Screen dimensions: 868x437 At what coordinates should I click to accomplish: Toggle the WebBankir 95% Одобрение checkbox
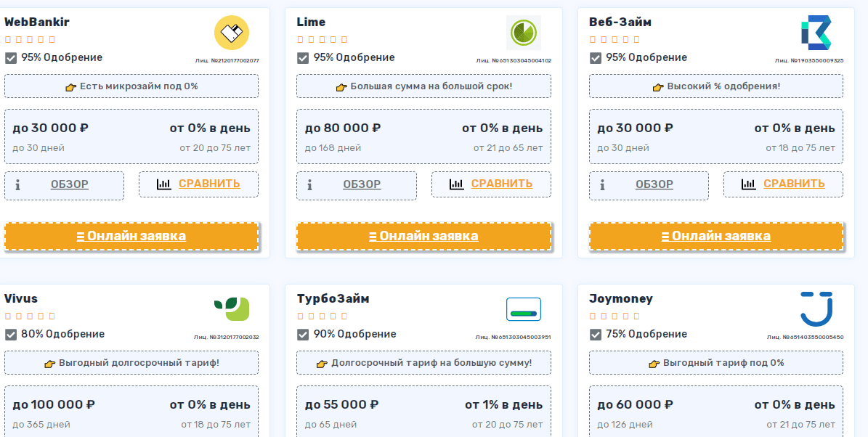11,58
